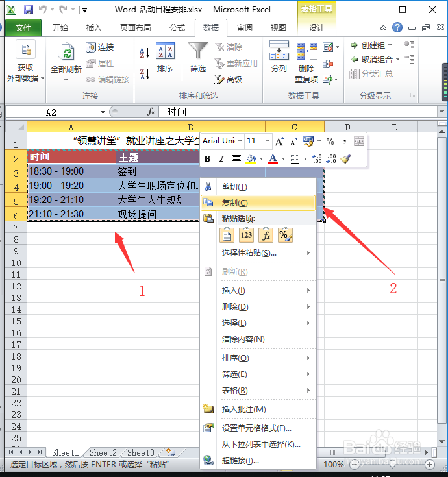Switch to the Formulas (公式) ribbon tab
The image size is (448, 477).
pos(177,28)
